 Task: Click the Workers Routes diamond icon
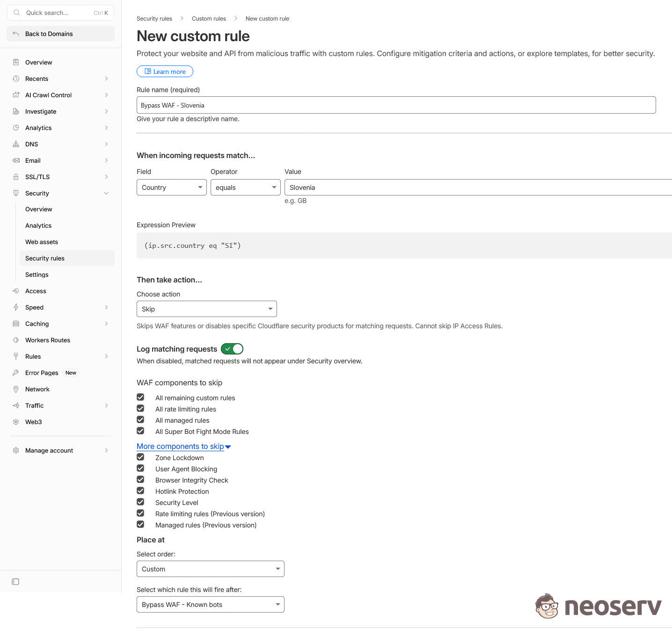click(x=16, y=340)
